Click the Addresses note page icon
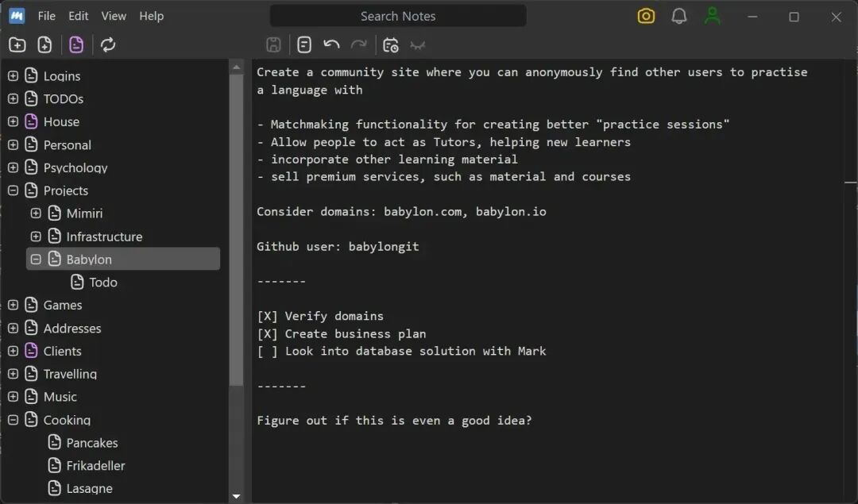This screenshot has height=504, width=858. [x=32, y=328]
